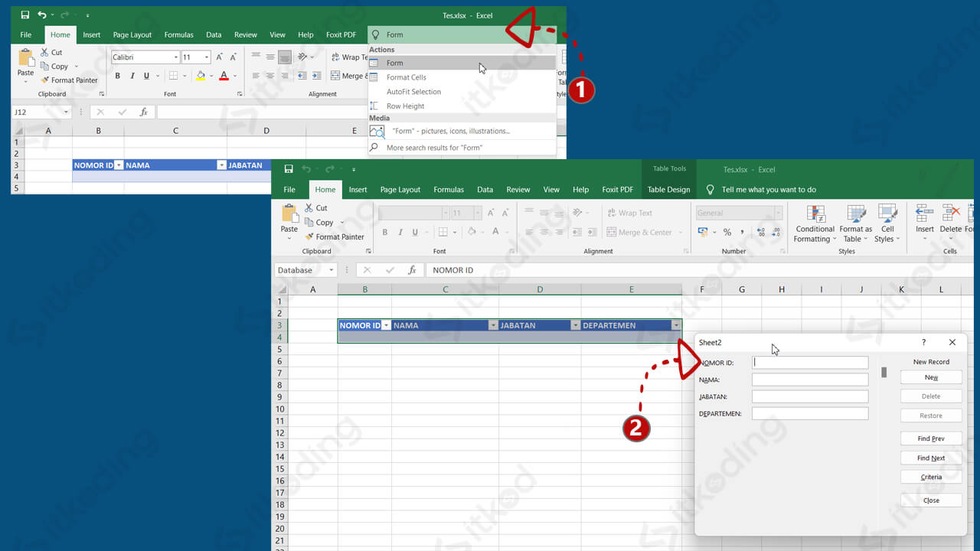The image size is (980, 551).
Task: Click Save icon in upper Excel window
Action: pyautogui.click(x=25, y=15)
